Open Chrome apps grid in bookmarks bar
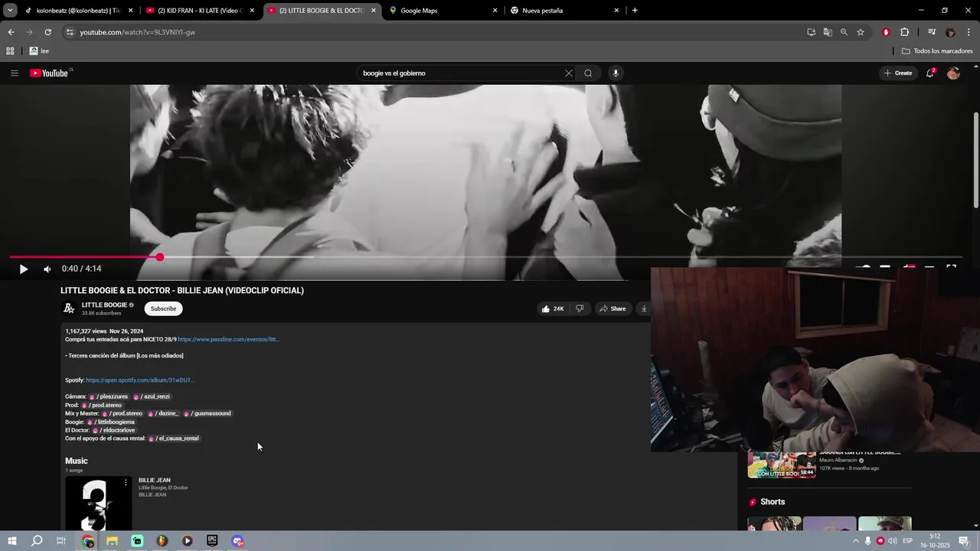The image size is (980, 551). pos(10,51)
